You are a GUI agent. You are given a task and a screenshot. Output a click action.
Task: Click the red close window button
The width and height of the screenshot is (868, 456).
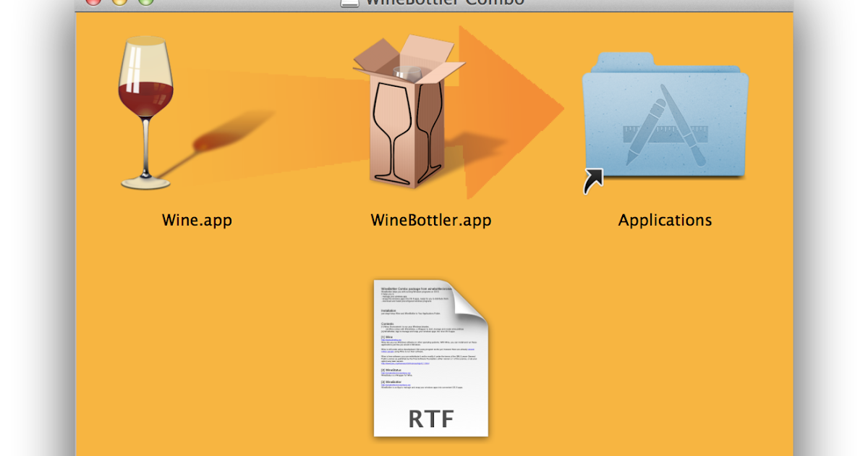point(93,1)
